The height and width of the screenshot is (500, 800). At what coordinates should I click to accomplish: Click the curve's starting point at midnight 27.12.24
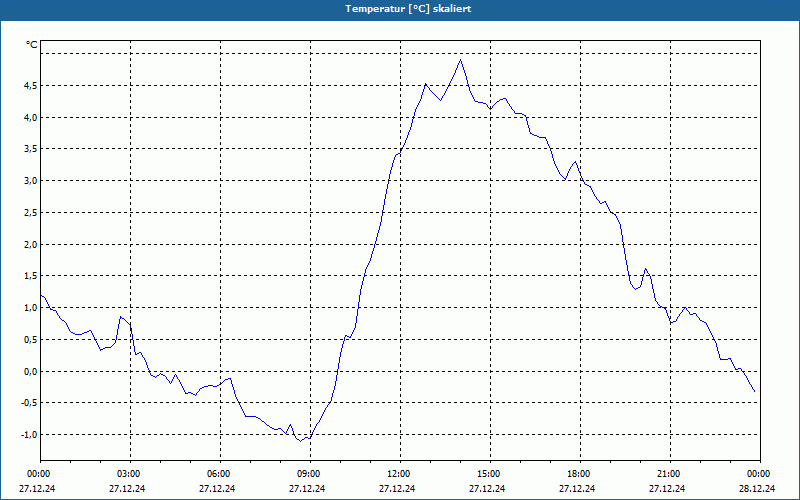pyautogui.click(x=41, y=295)
